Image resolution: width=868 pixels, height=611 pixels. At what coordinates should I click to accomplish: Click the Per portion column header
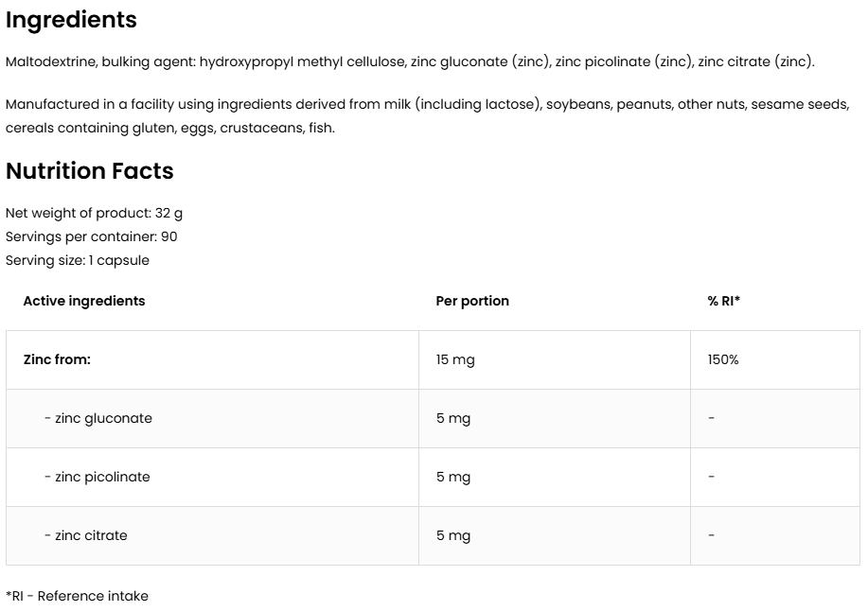pyautogui.click(x=472, y=301)
